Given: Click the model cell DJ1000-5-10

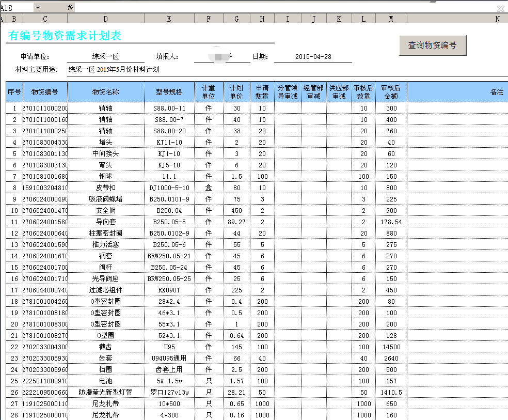Looking at the screenshot, I should [x=169, y=188].
